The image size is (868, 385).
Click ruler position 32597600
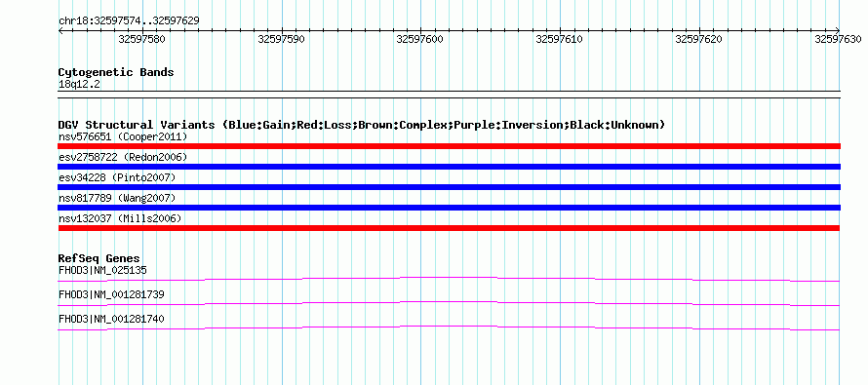420,39
